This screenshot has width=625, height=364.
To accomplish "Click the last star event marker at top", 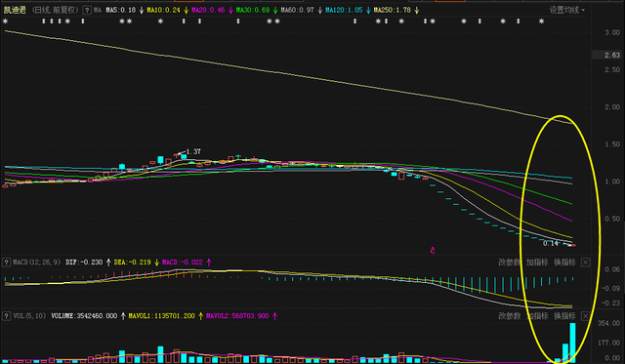I will pyautogui.click(x=541, y=21).
